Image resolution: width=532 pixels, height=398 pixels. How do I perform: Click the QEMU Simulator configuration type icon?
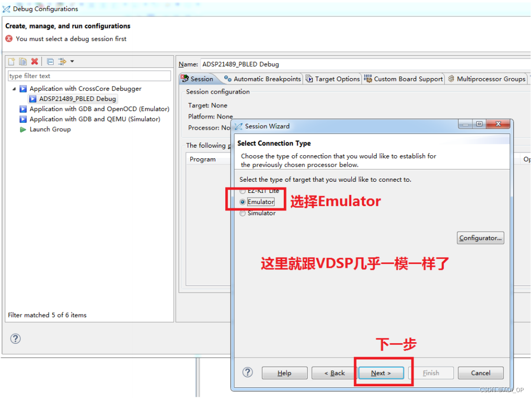[23, 119]
